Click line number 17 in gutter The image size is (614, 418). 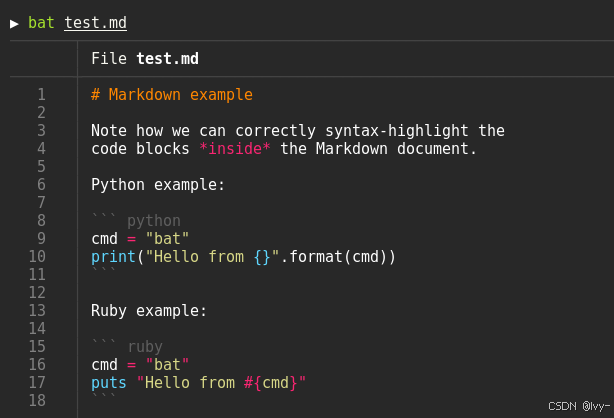tap(37, 383)
